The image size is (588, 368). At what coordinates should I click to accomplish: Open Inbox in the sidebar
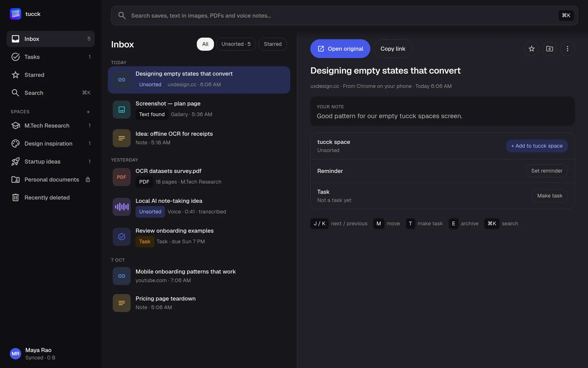click(x=51, y=39)
